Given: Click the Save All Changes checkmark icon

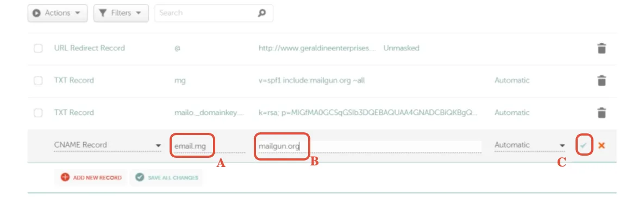Looking at the screenshot, I should (140, 177).
